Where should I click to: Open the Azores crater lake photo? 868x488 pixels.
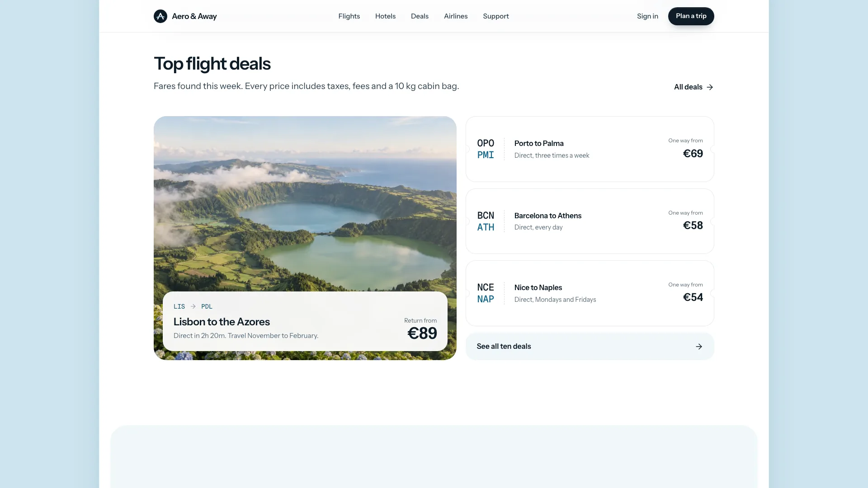click(305, 203)
